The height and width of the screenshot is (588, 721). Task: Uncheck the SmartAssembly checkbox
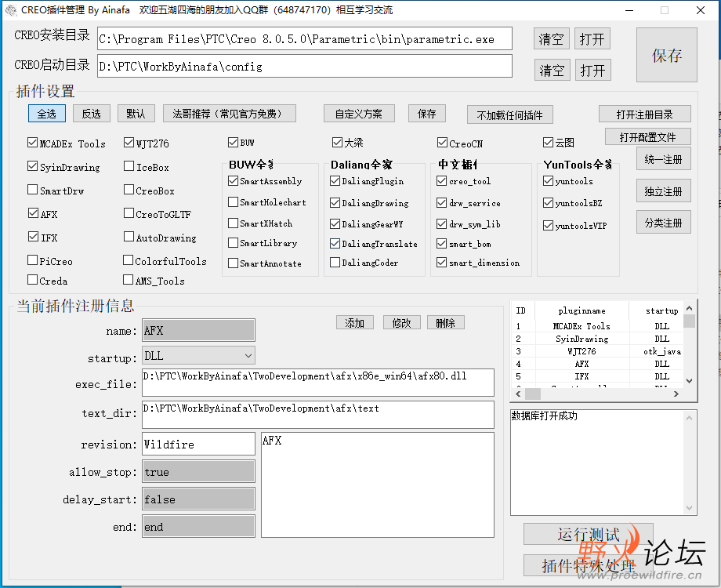233,181
